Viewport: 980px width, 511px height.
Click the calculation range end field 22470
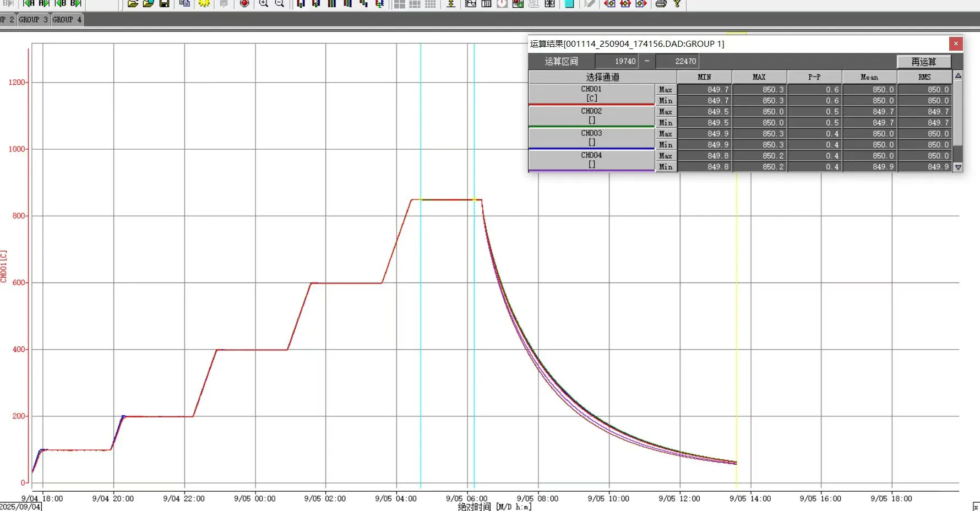[677, 61]
